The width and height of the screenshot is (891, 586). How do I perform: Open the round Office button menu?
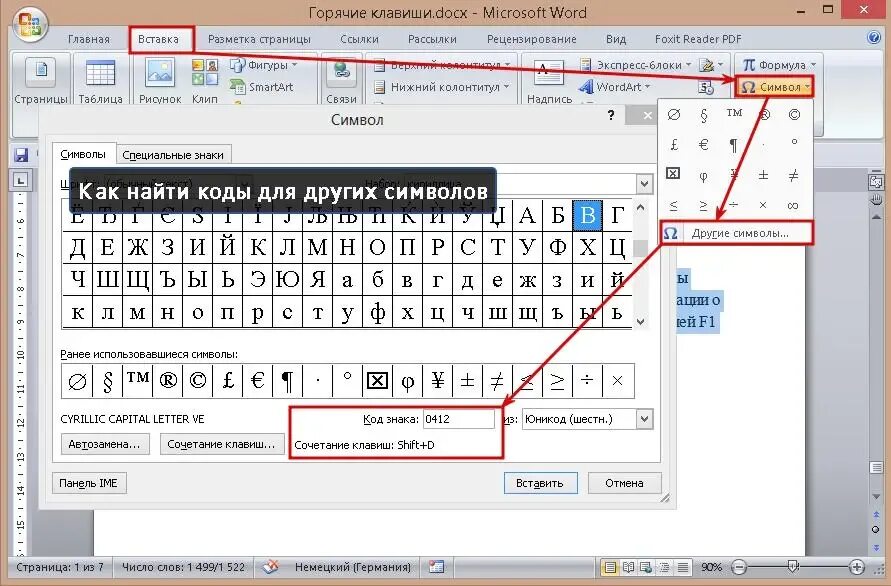(x=30, y=25)
